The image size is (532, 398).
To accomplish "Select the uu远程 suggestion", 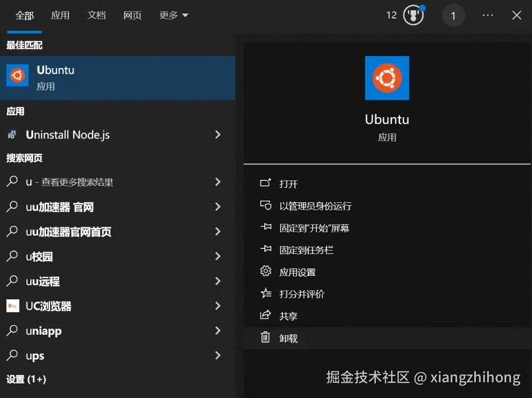I will pyautogui.click(x=117, y=281).
